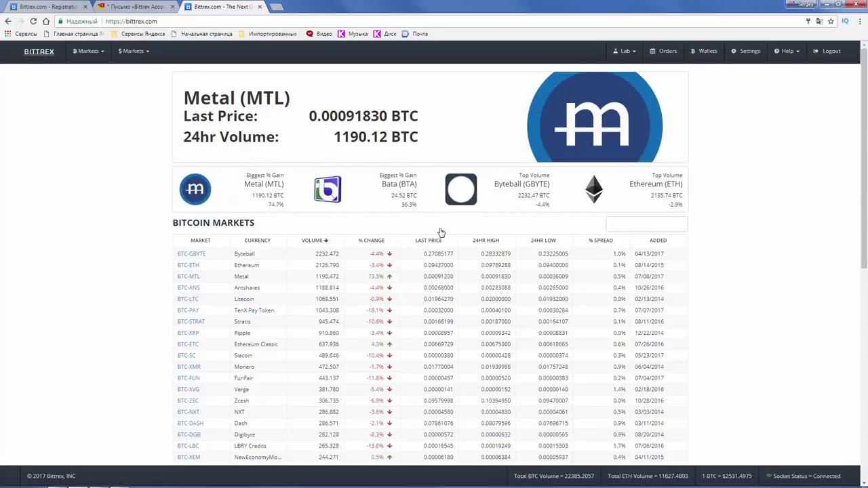Click the translate icon in address bar
The width and height of the screenshot is (868, 488).
pyautogui.click(x=819, y=21)
